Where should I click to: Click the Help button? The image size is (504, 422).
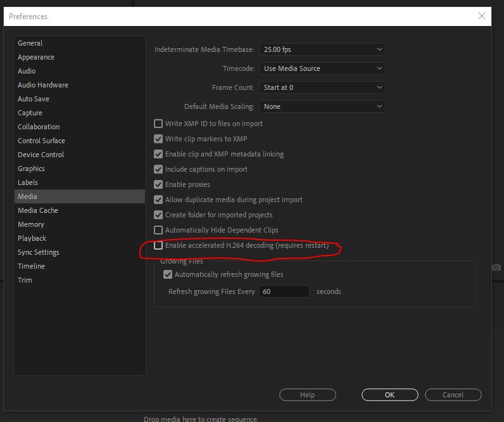[x=308, y=395]
